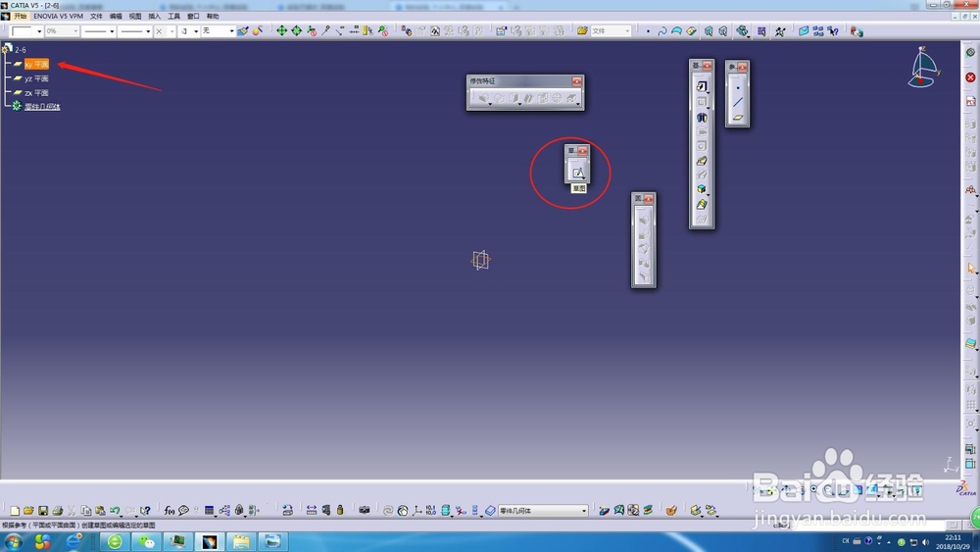Click the point icon in reference elements toolbar
The image size is (980, 552).
coord(738,87)
